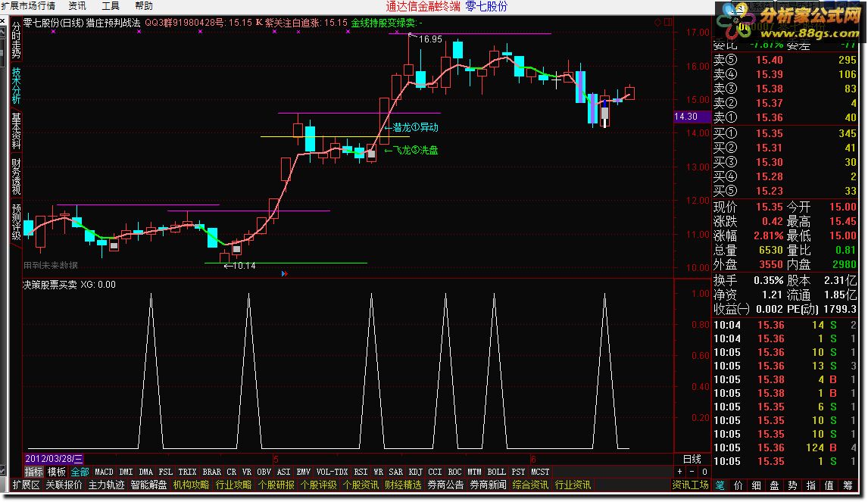
Task: Apply the DMI indicator
Action: click(126, 472)
